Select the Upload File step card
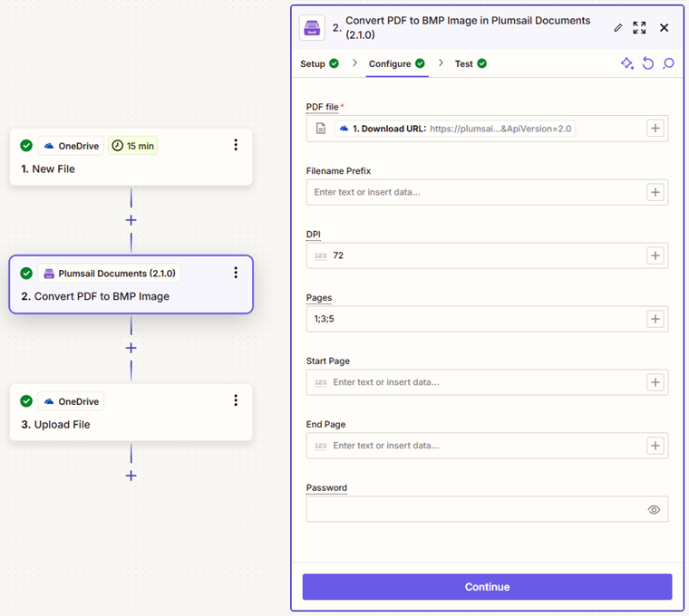This screenshot has width=689, height=616. 131,412
